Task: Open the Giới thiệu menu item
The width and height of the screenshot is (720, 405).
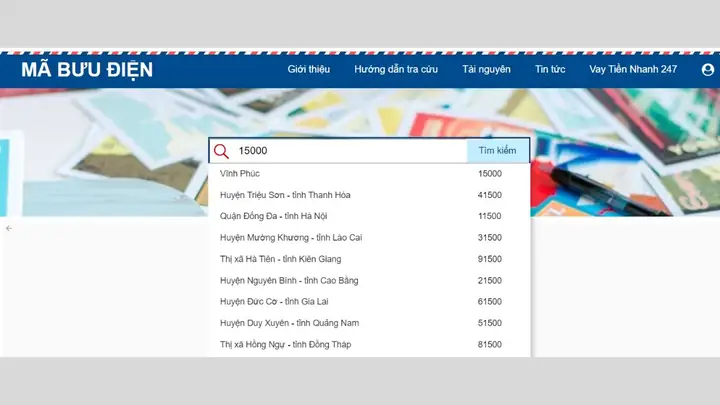Action: [x=309, y=69]
